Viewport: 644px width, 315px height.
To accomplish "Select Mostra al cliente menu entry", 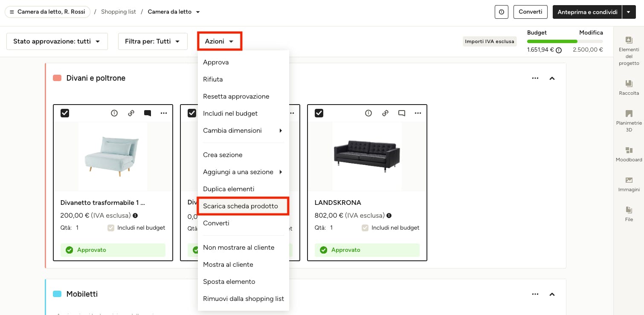I will (244, 265).
